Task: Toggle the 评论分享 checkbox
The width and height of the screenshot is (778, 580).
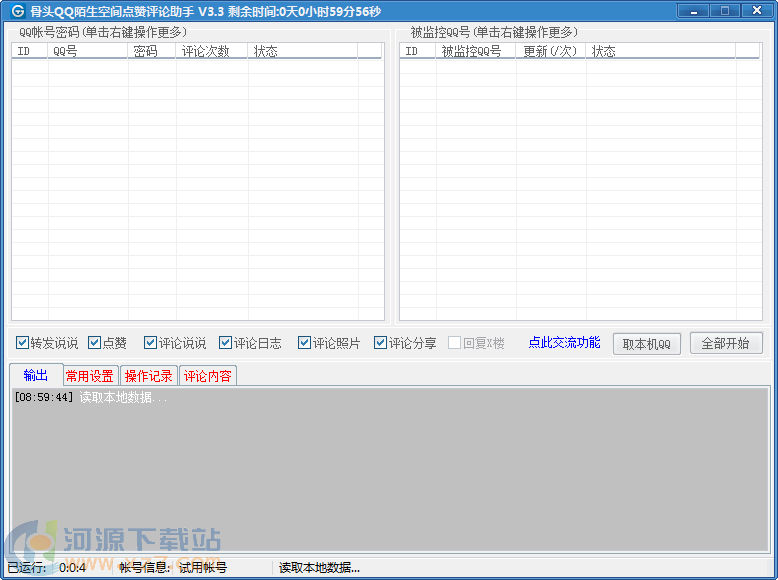Action: point(380,343)
